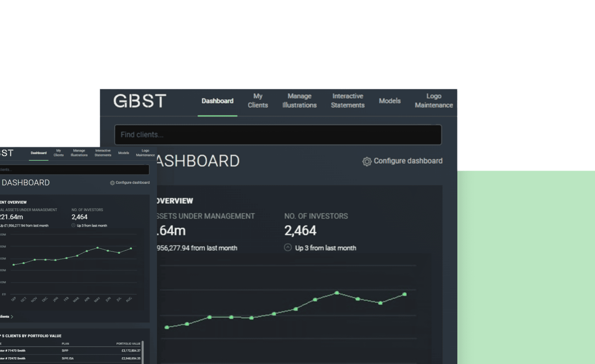The height and width of the screenshot is (364, 595).
Task: Click the search field in the small window
Action: 74,170
